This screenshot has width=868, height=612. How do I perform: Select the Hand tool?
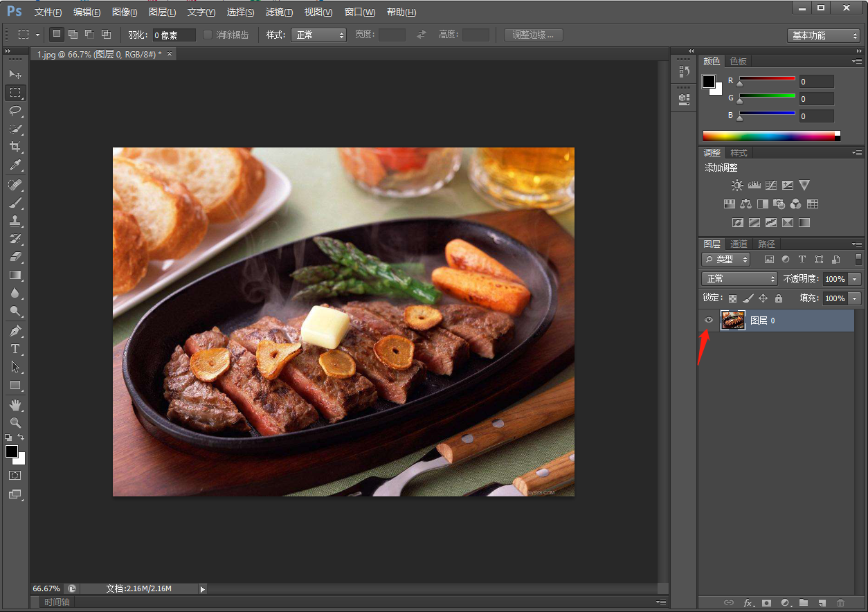point(15,404)
